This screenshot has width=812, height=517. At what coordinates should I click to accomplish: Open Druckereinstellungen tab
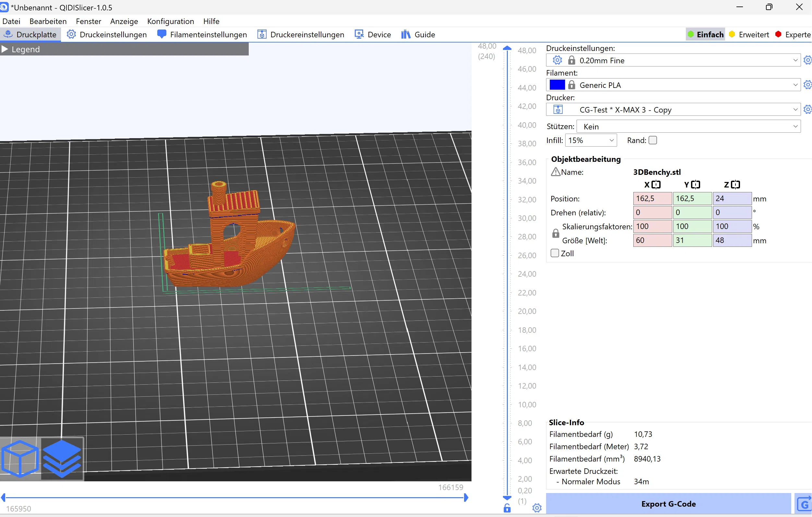301,34
